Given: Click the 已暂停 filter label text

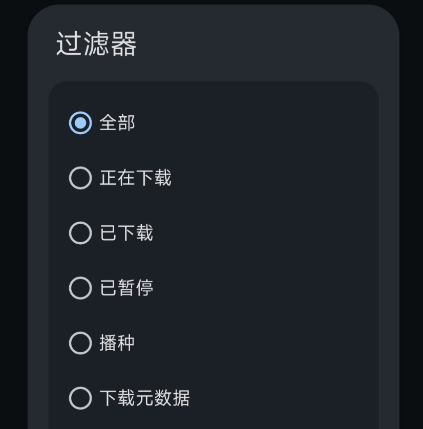Looking at the screenshot, I should [x=126, y=288].
